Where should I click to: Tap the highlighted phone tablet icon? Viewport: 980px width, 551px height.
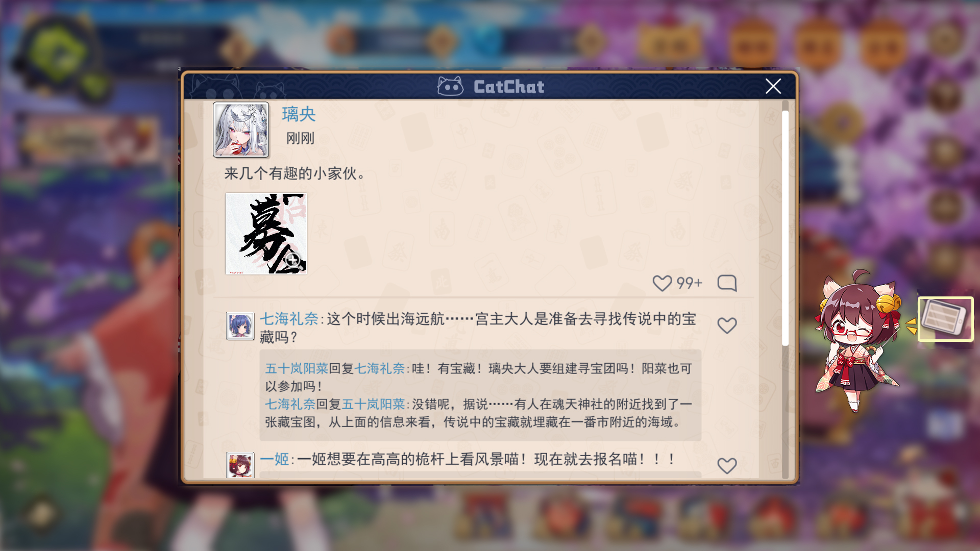pyautogui.click(x=945, y=319)
